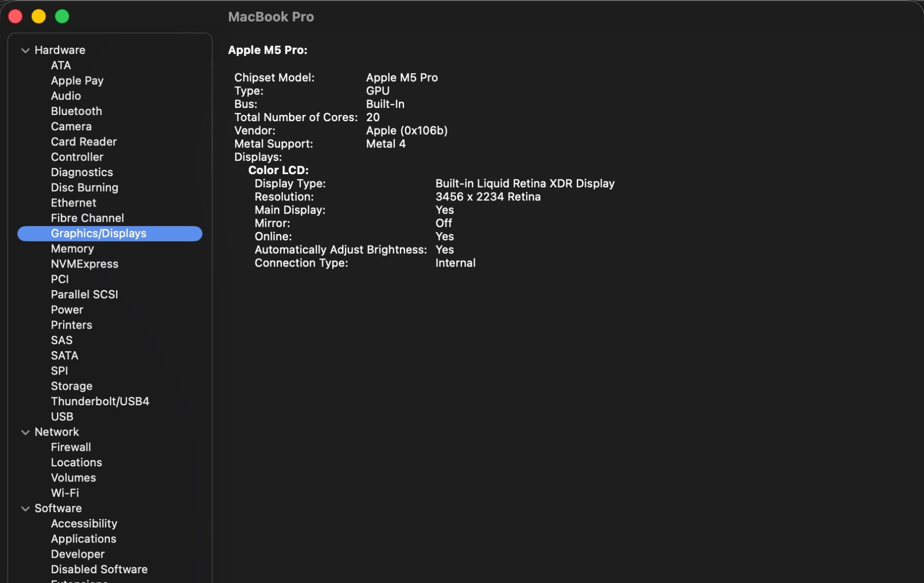Click the Bus value Built-In

click(x=385, y=104)
